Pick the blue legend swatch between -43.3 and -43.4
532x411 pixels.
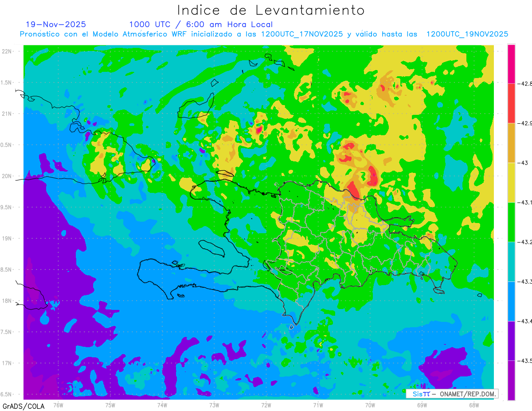coord(511,301)
